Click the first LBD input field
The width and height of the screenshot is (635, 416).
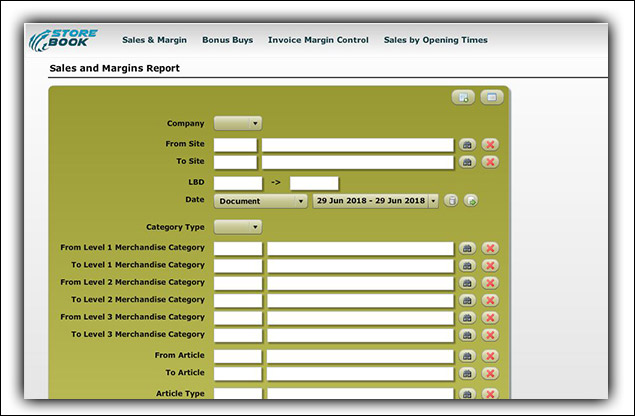pos(238,183)
